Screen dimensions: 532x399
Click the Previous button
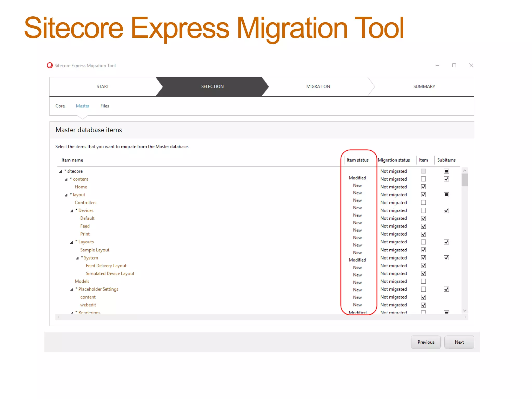coord(426,342)
